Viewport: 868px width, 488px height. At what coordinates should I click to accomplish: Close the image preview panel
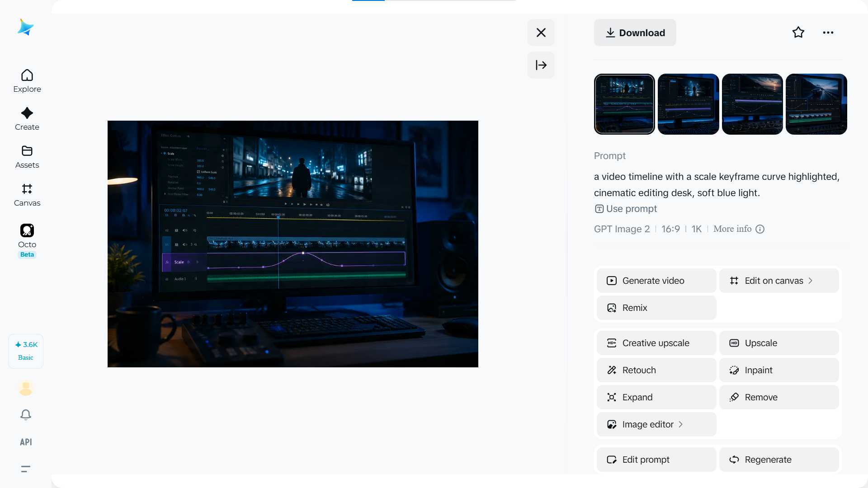[x=541, y=33]
